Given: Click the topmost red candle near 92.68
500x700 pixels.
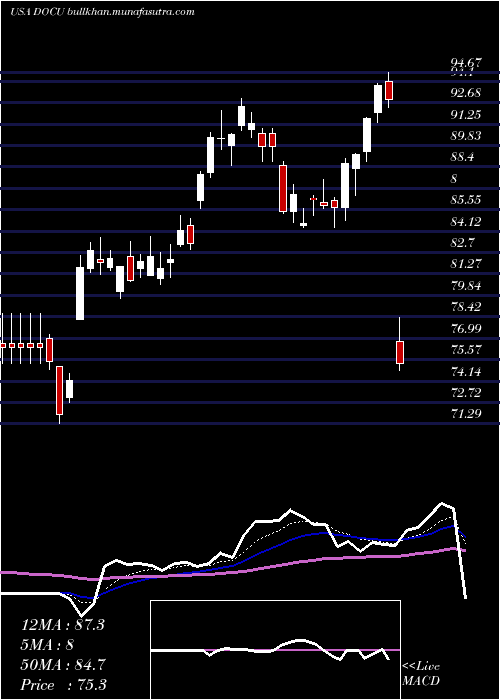Looking at the screenshot, I should coord(389,91).
